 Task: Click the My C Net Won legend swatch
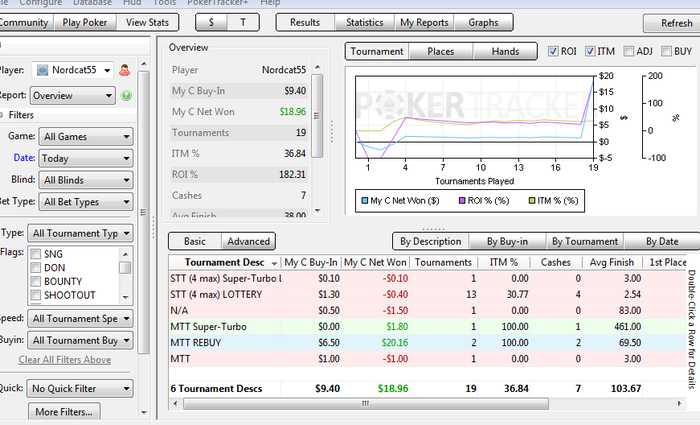click(365, 200)
